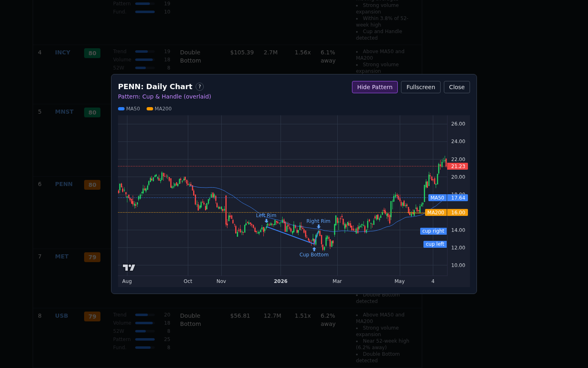Click the MET score badge 79

pos(92,257)
